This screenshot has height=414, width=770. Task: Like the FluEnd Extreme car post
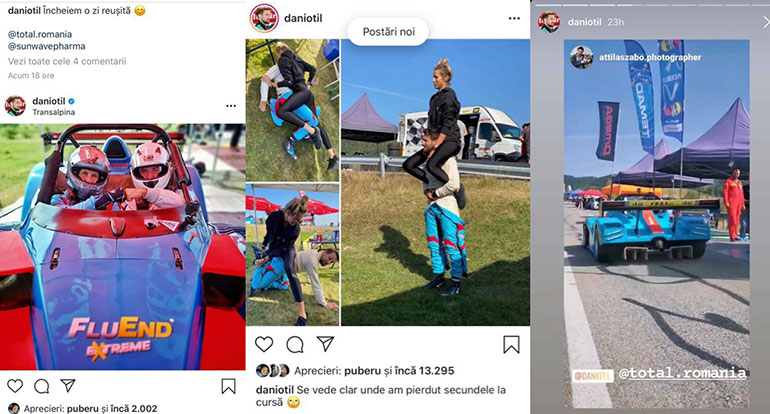pos(15,386)
